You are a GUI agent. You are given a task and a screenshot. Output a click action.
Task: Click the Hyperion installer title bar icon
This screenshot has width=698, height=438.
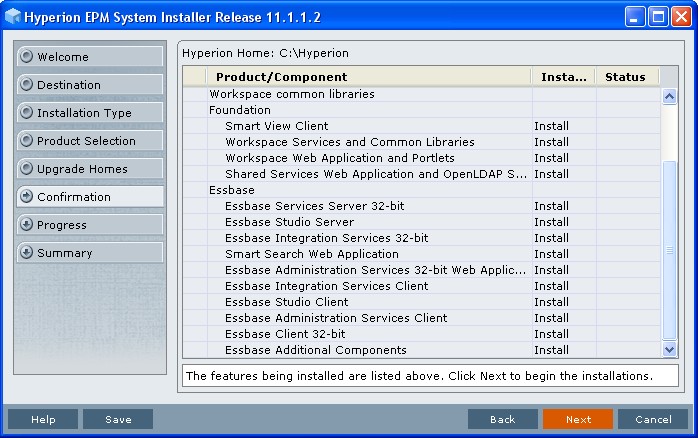(x=14, y=16)
